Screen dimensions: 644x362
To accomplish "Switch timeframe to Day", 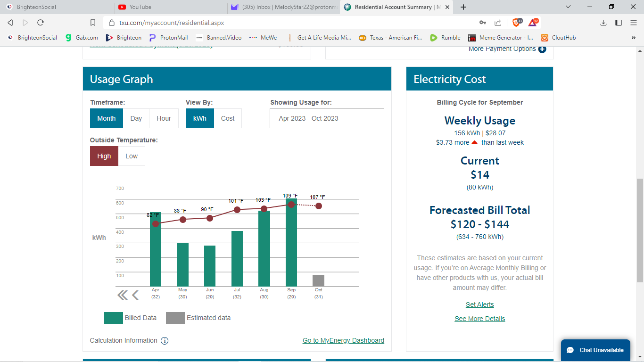I will coord(136,118).
